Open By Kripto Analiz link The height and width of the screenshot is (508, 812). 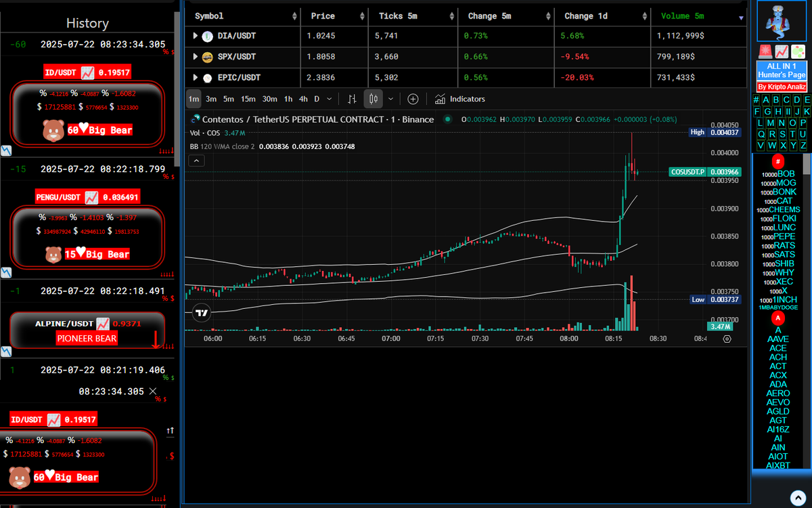click(x=782, y=87)
